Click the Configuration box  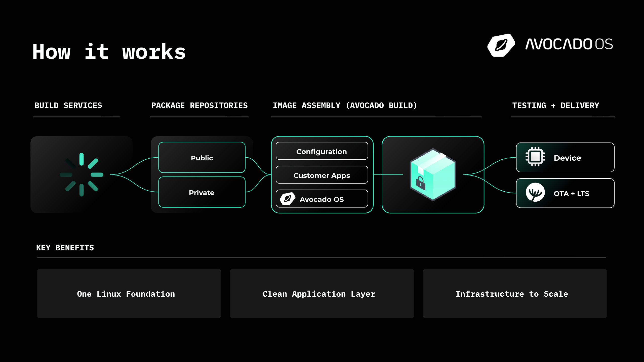click(x=322, y=151)
